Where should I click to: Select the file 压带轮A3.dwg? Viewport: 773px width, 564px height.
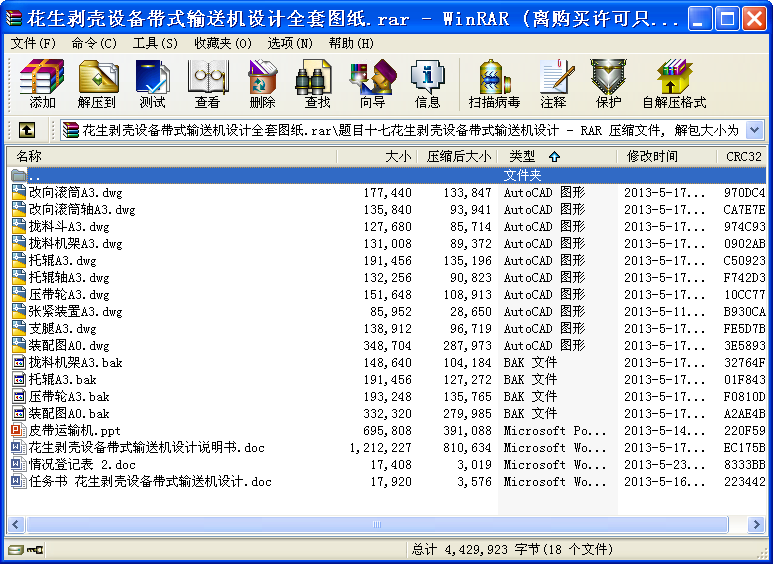pos(69,294)
